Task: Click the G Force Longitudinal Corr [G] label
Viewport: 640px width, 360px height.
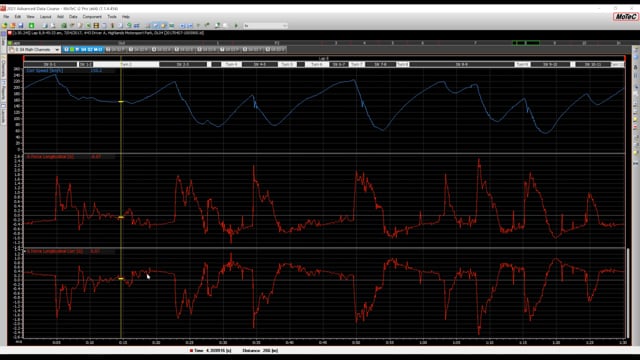Action: (55, 251)
